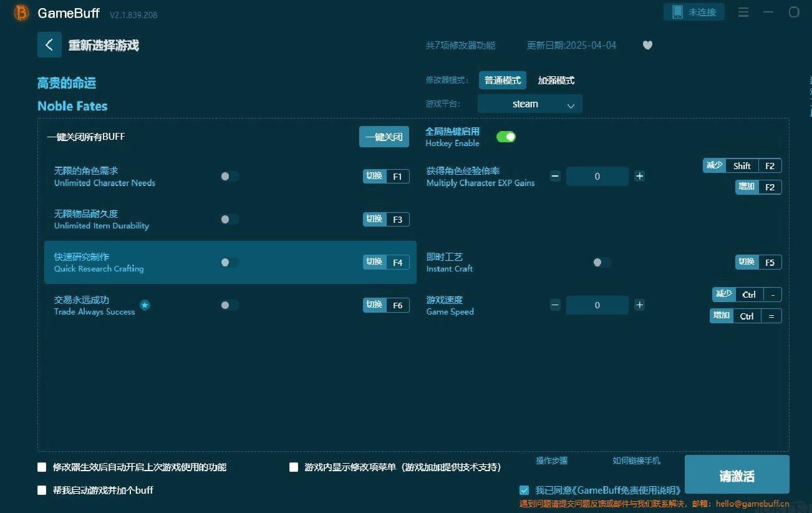Go back using the arrow button
812x513 pixels.
tap(49, 45)
